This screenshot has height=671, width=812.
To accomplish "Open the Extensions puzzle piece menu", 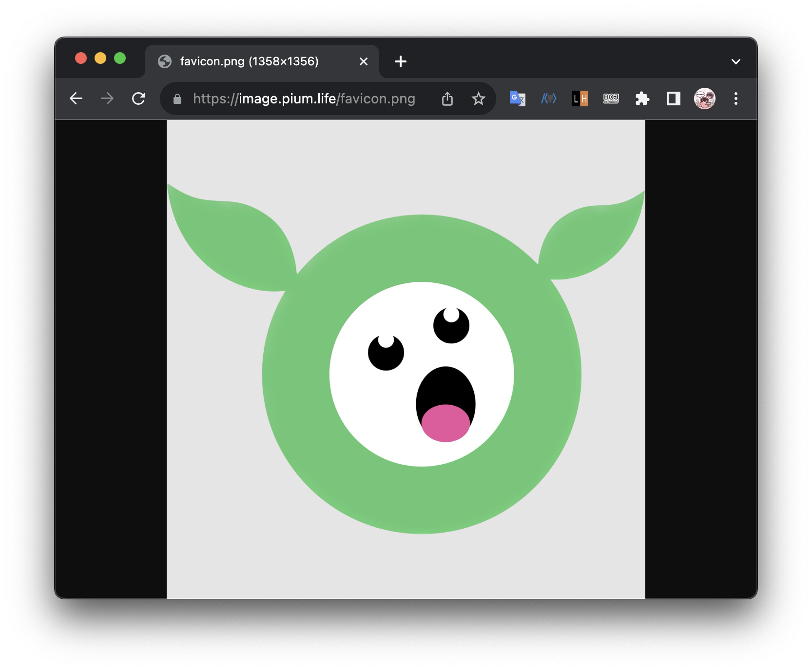I will (642, 99).
